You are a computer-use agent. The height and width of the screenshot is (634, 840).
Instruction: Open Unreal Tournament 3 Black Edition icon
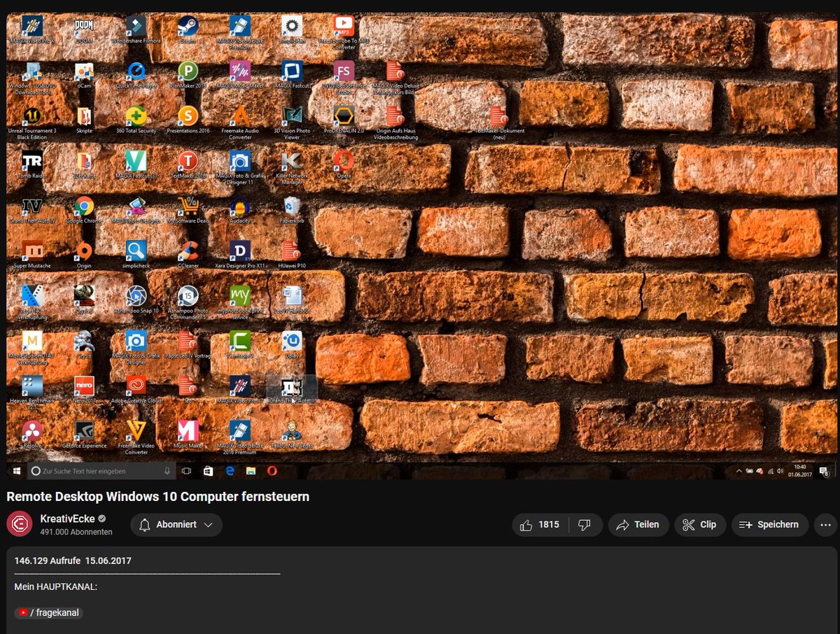(32, 123)
